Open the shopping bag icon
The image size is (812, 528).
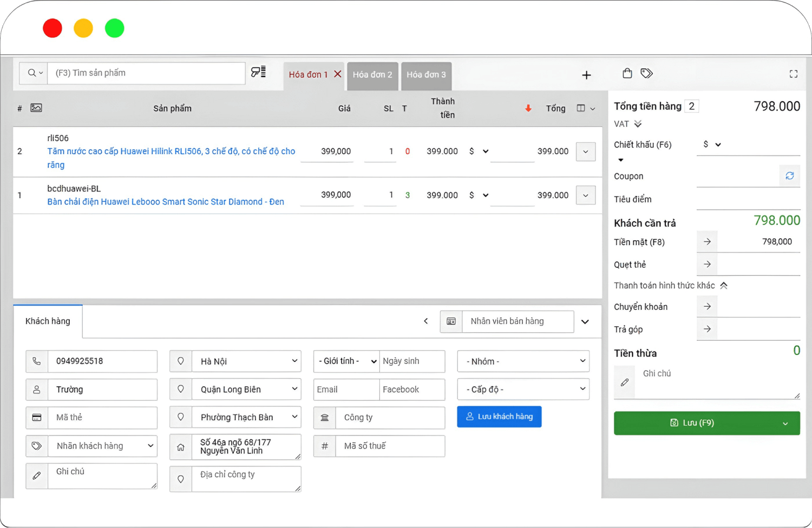(627, 73)
